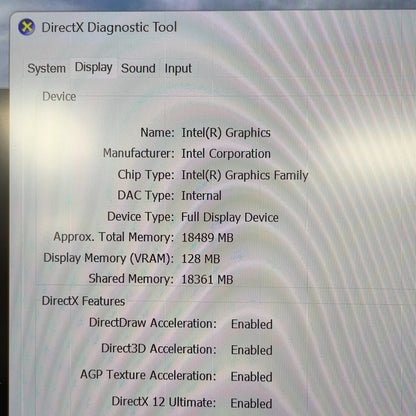Click the DirectX Diagnostic Tool icon
Image resolution: width=416 pixels, height=416 pixels.
[x=27, y=27]
